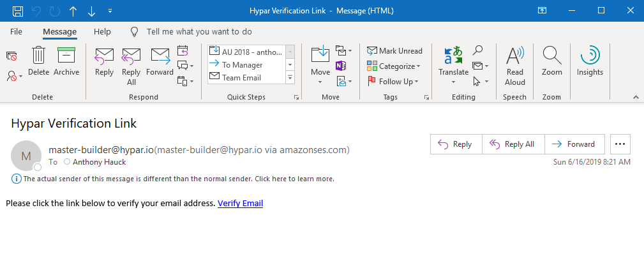Click the Ignore conversation icon
This screenshot has height=261, width=644.
coord(11,56)
